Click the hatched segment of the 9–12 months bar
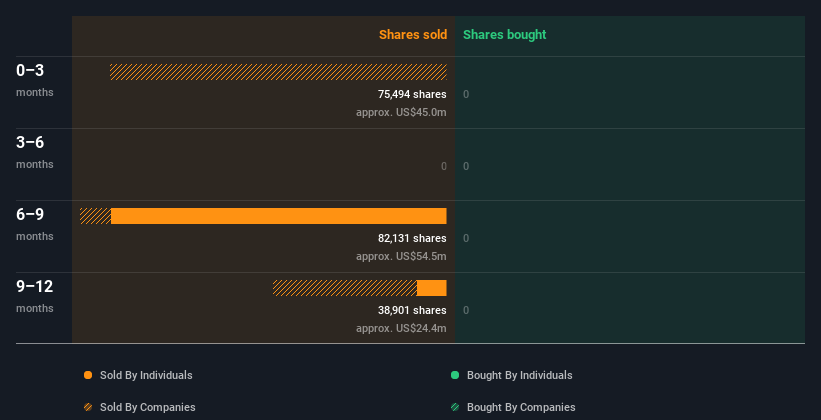821x420 pixels. click(x=345, y=288)
